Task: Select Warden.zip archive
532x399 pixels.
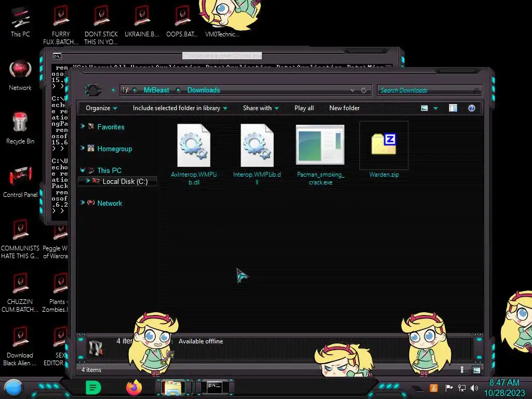Action: pos(384,150)
